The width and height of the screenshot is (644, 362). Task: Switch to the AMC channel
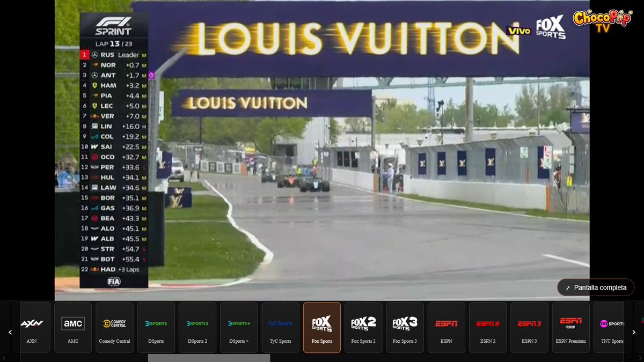tap(73, 327)
